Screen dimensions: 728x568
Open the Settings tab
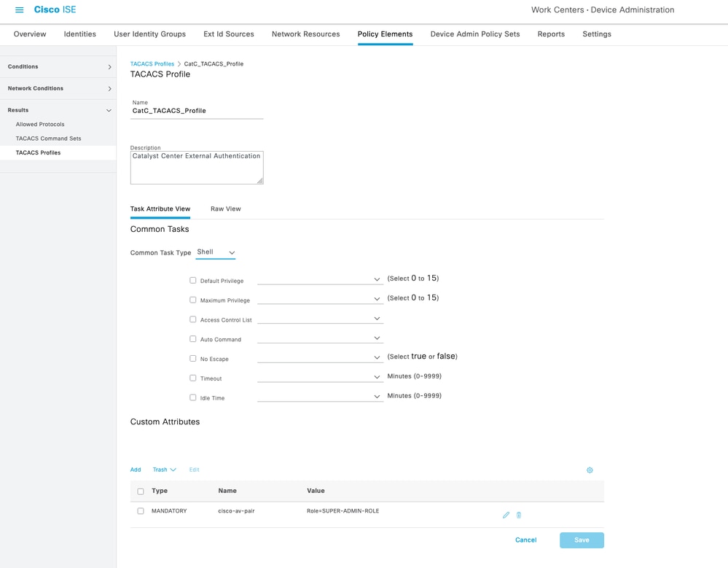(x=597, y=34)
